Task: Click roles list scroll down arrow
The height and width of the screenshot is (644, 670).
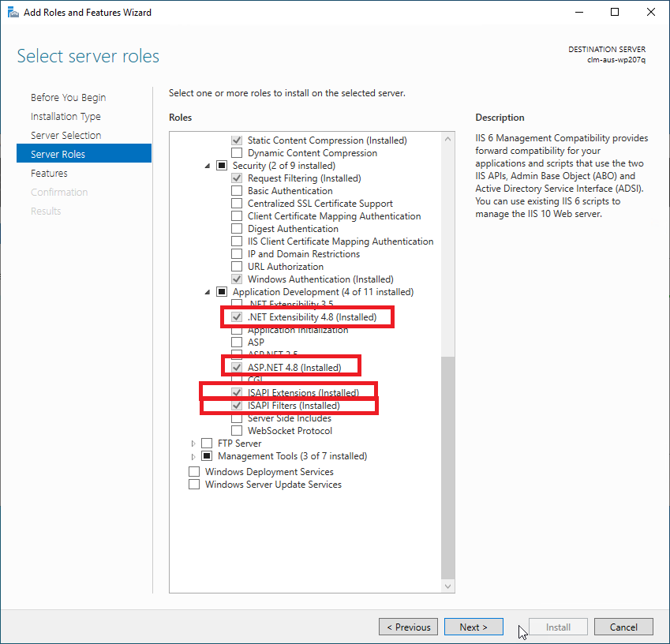Action: pyautogui.click(x=447, y=586)
